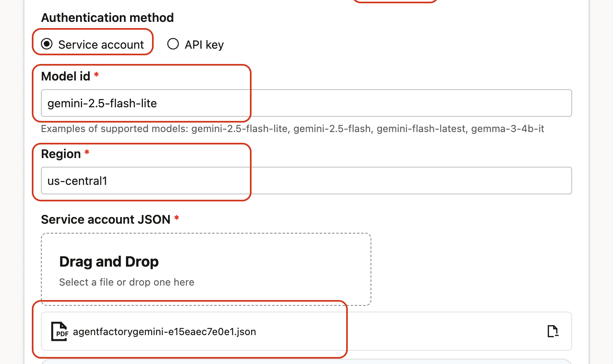613x364 pixels.
Task: Focus the Model id field containing gemini-2.5-flash-lite
Action: click(306, 103)
